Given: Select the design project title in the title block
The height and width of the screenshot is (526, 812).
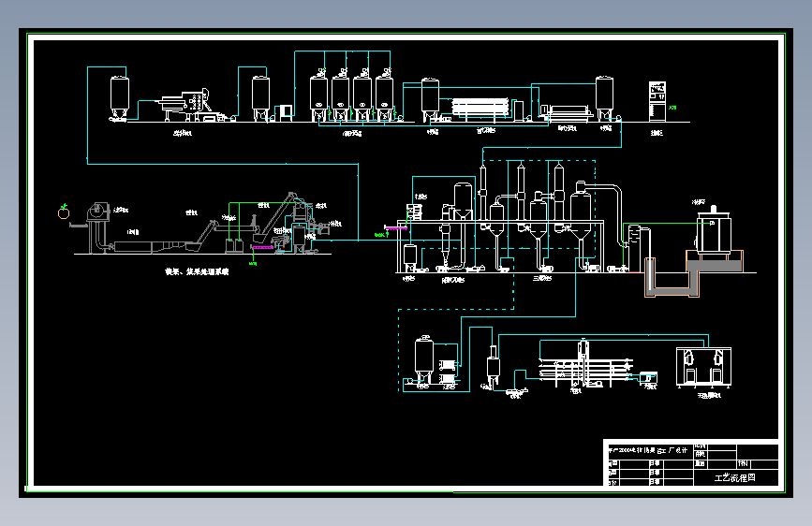Looking at the screenshot, I should click(648, 450).
